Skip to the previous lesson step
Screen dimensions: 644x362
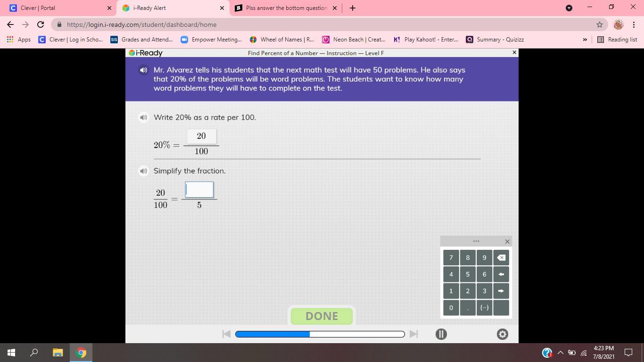pyautogui.click(x=226, y=334)
